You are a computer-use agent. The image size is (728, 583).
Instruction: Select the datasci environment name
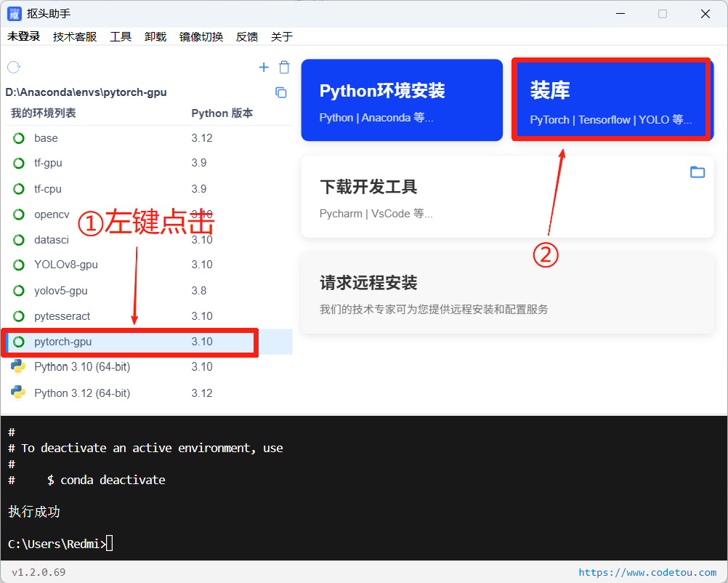[x=52, y=240]
